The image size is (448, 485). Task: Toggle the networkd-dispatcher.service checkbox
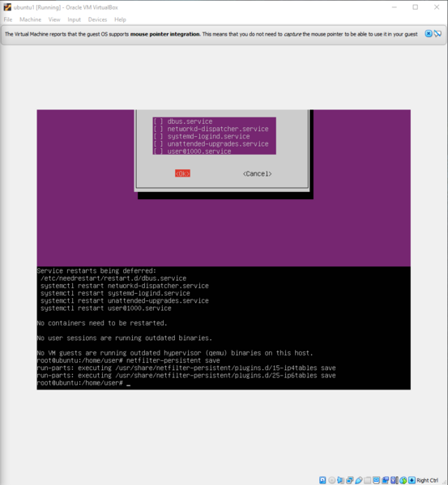[159, 129]
